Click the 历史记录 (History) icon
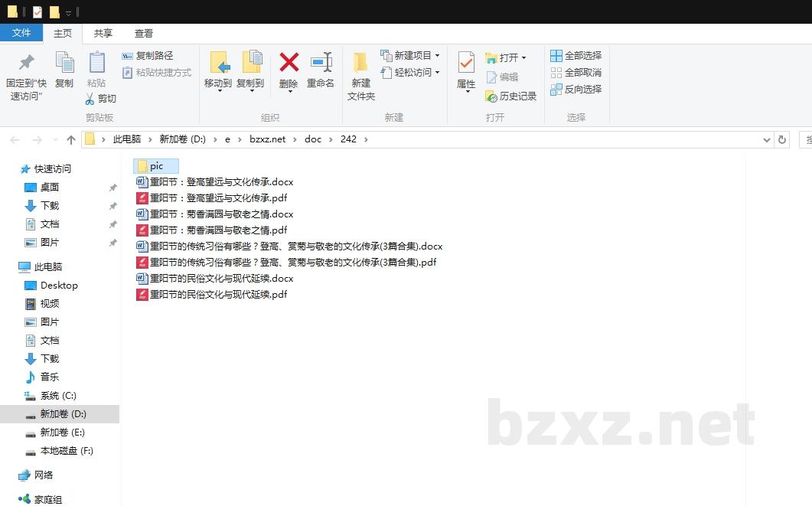Screen dimensions: 812x506 [492, 96]
